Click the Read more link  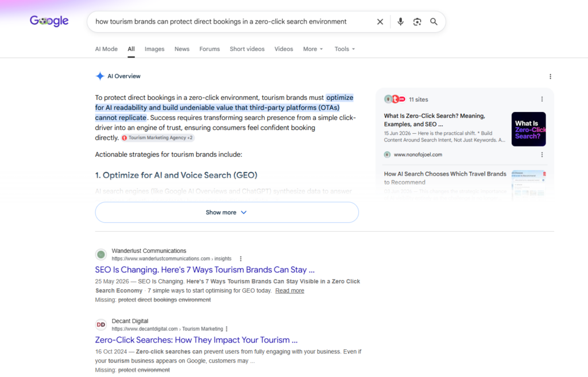click(289, 291)
